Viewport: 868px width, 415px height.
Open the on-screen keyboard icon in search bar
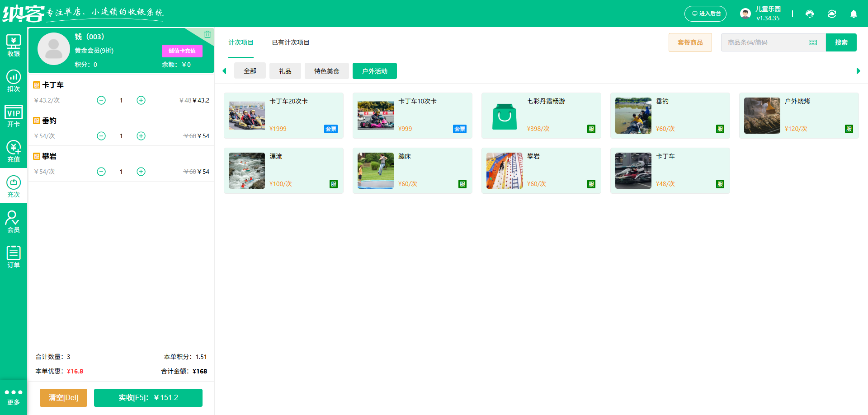pos(813,42)
